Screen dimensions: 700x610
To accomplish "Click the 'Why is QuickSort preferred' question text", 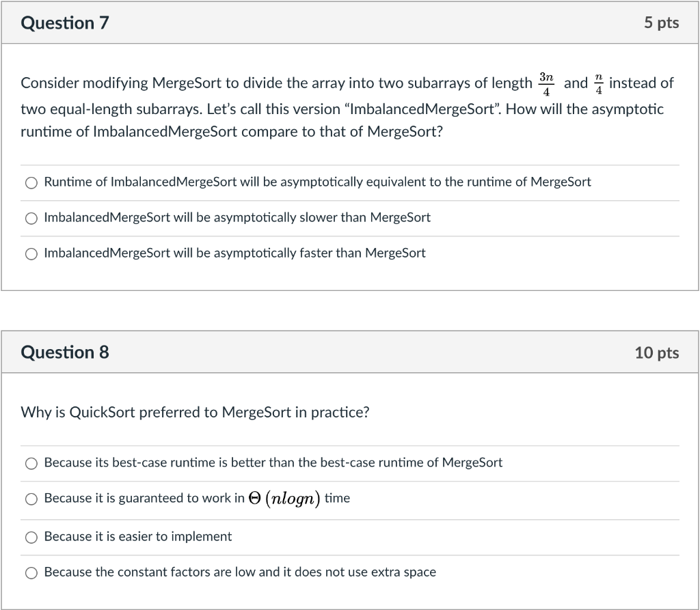I will pos(195,413).
